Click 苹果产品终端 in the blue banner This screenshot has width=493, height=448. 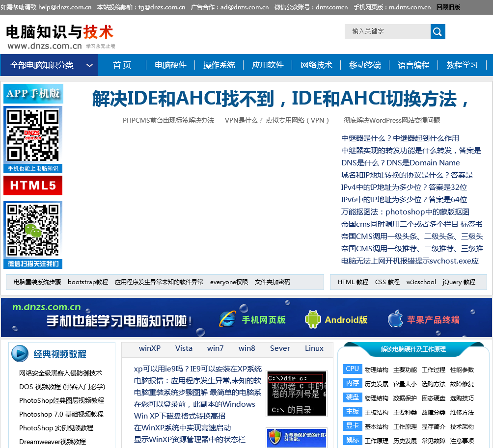433,320
